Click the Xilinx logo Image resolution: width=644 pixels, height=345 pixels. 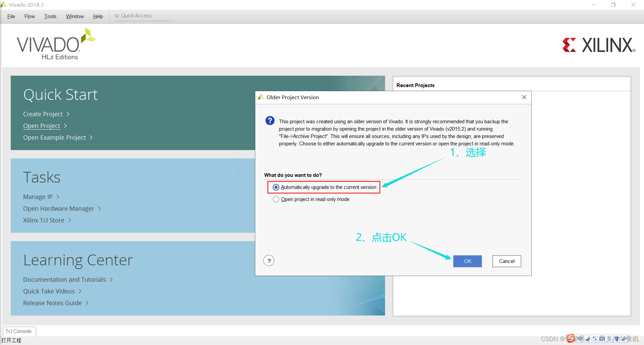click(x=599, y=45)
